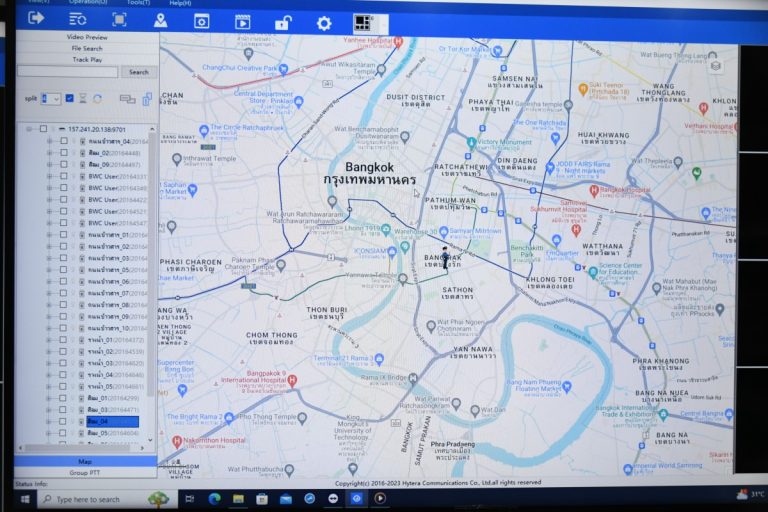Click the device icon of BWC User 20164331
This screenshot has width=768, height=512.
point(82,176)
